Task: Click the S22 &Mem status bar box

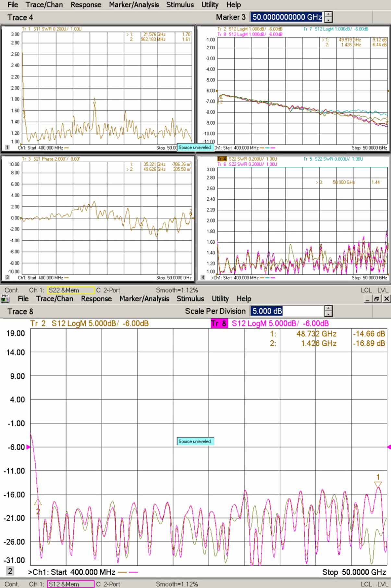Action: coord(71,290)
